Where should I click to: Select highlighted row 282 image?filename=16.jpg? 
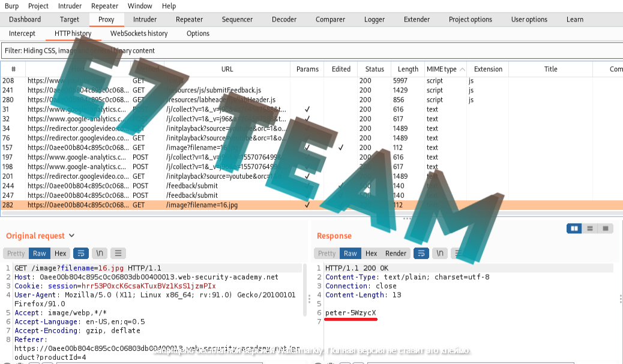pyautogui.click(x=312, y=205)
